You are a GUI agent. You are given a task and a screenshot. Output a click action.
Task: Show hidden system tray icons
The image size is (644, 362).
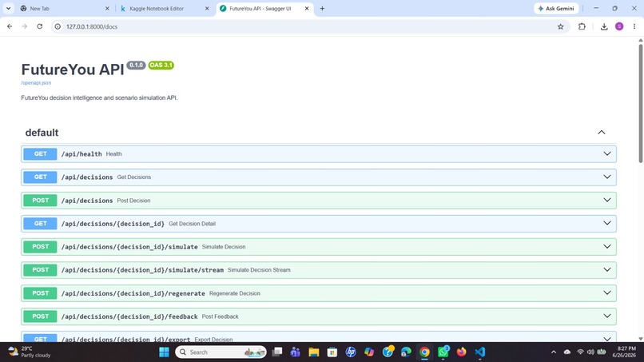553,352
